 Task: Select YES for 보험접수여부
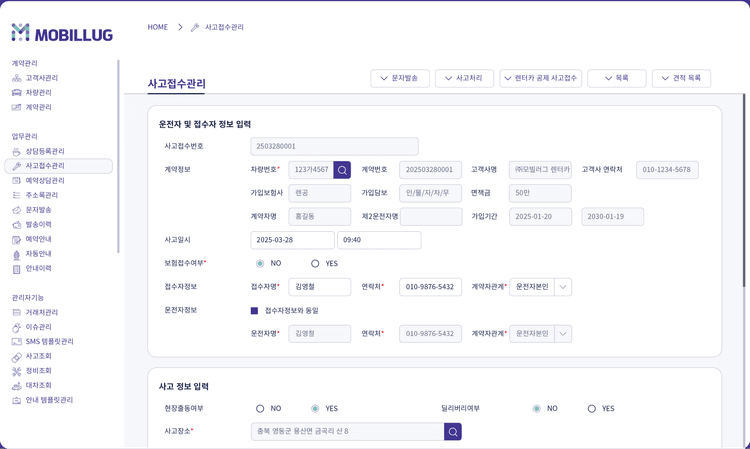315,264
